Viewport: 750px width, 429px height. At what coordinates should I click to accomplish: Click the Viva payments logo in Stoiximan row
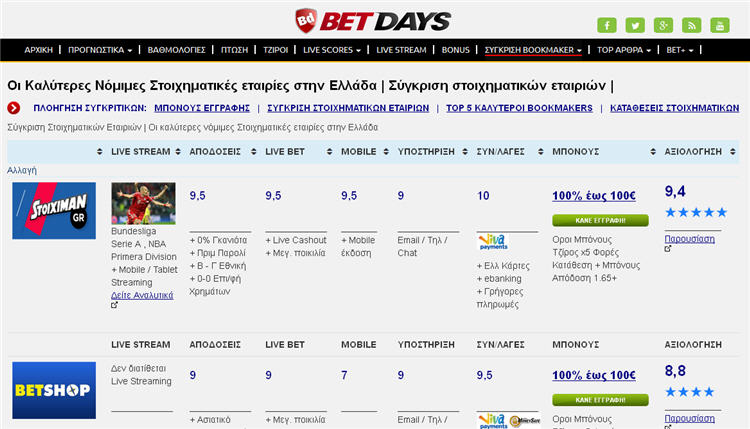pyautogui.click(x=493, y=242)
